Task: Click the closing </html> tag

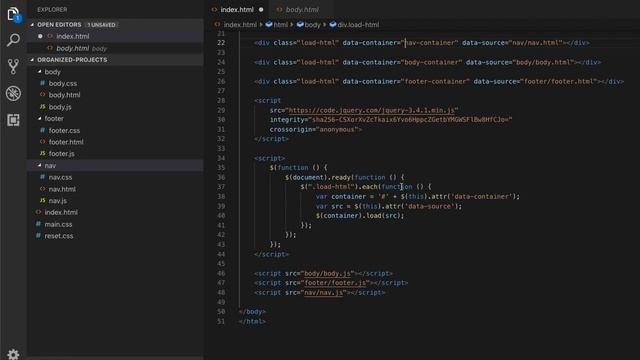Action: click(252, 322)
